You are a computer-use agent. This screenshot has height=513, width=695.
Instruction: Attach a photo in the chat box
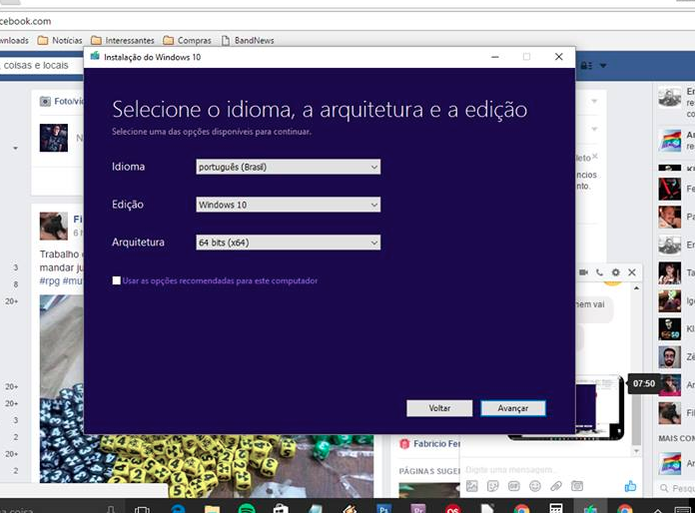(x=472, y=486)
